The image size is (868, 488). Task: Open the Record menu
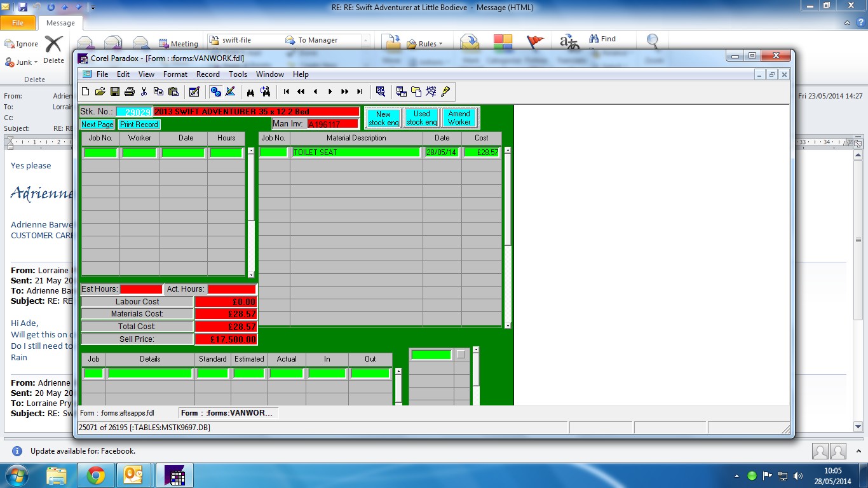click(x=208, y=74)
